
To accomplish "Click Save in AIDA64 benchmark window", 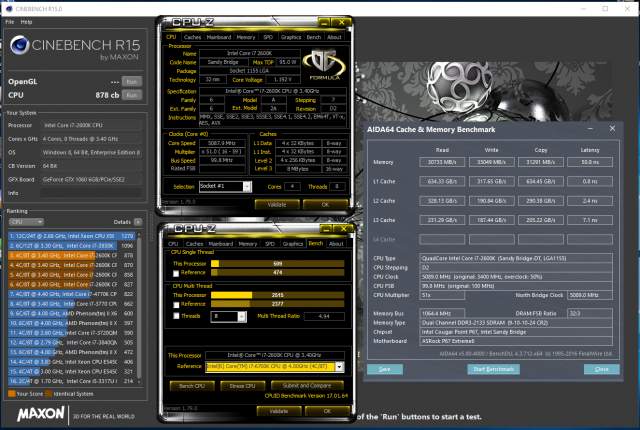I will pyautogui.click(x=385, y=369).
